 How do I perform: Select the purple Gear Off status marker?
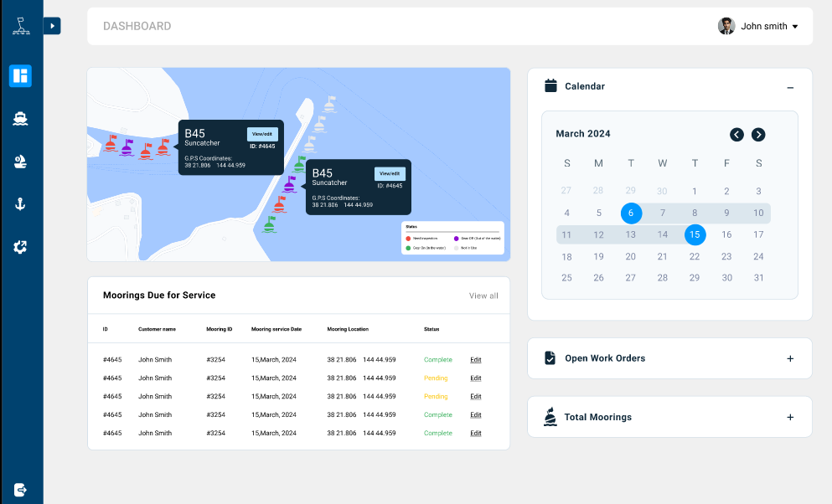(x=456, y=239)
